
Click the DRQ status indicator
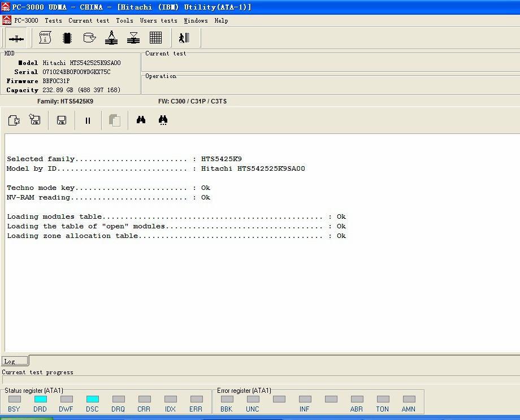tap(118, 399)
